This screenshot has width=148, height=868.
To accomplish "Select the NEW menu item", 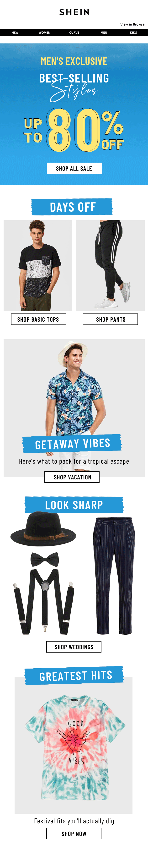I will pyautogui.click(x=15, y=33).
